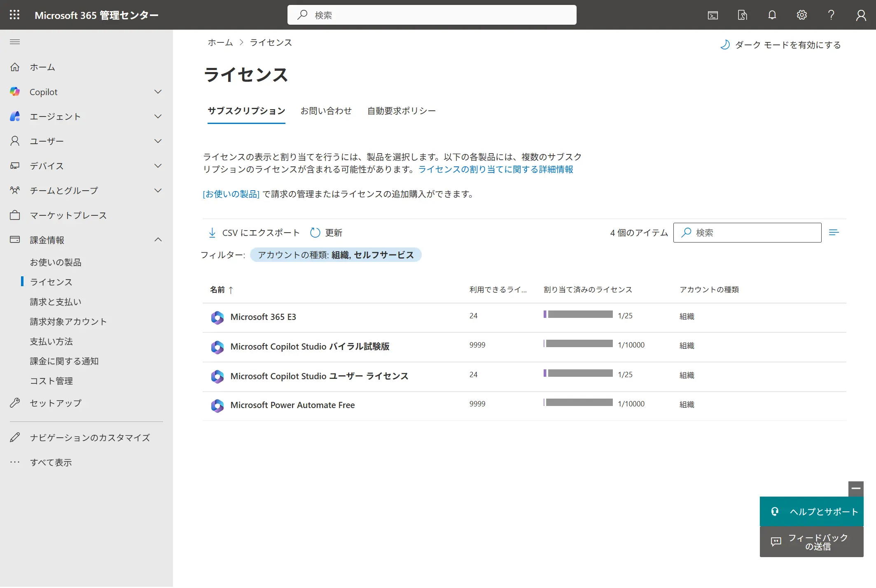876x588 pixels.
Task: Enable dark mode toggle
Action: (780, 45)
